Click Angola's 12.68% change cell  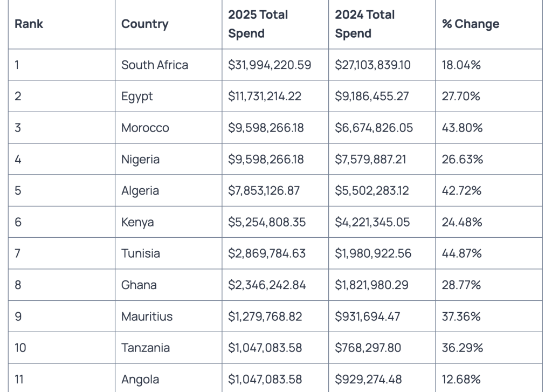pos(461,380)
